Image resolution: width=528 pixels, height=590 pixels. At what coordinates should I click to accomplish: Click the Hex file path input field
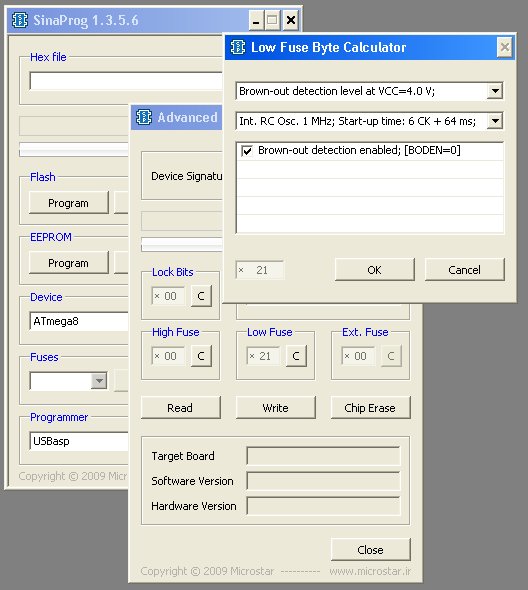coord(126,81)
